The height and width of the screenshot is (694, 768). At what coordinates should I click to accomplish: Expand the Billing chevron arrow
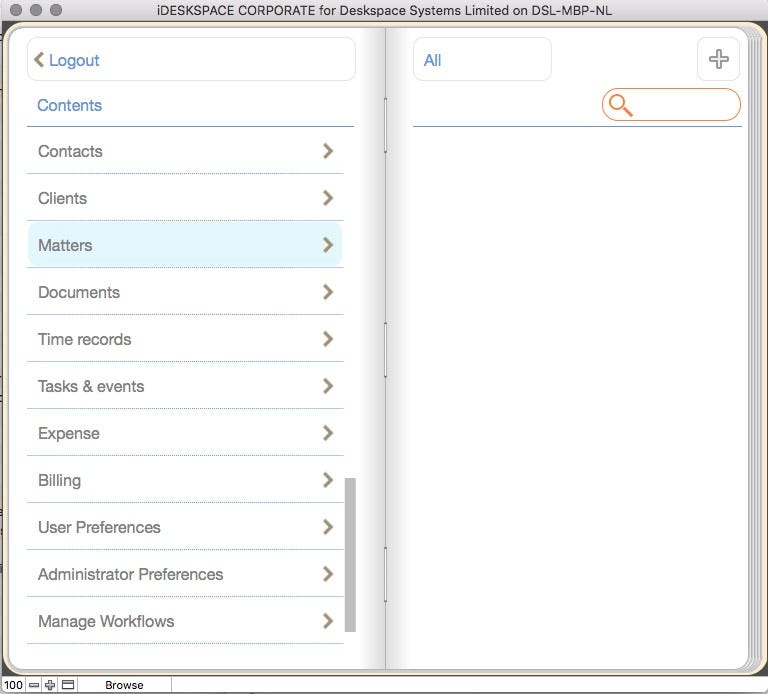[x=328, y=480]
